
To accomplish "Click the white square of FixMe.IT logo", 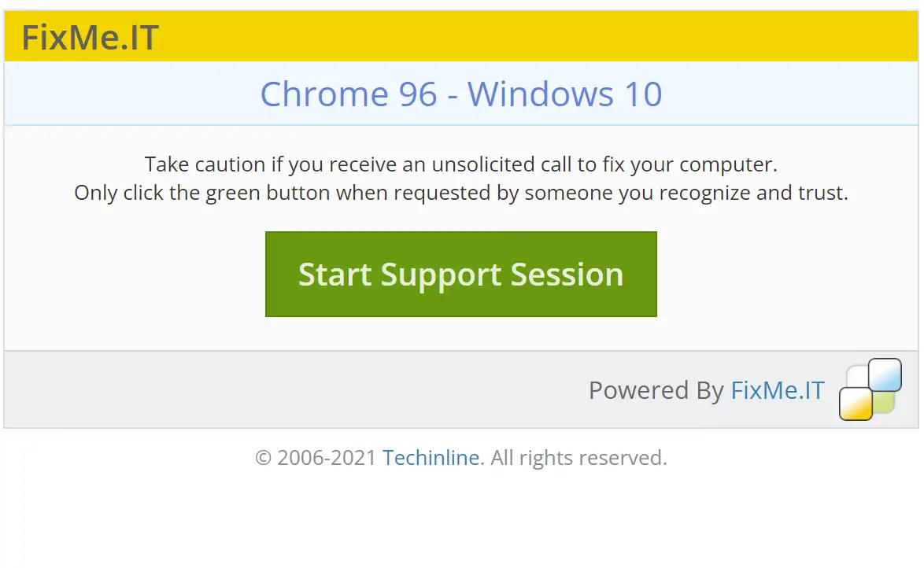I will [x=857, y=377].
